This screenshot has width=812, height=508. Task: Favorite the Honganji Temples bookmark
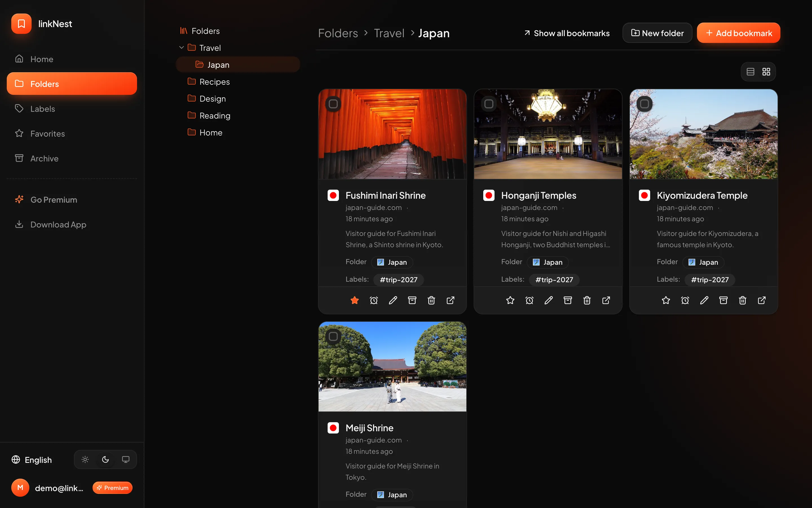[x=510, y=300]
